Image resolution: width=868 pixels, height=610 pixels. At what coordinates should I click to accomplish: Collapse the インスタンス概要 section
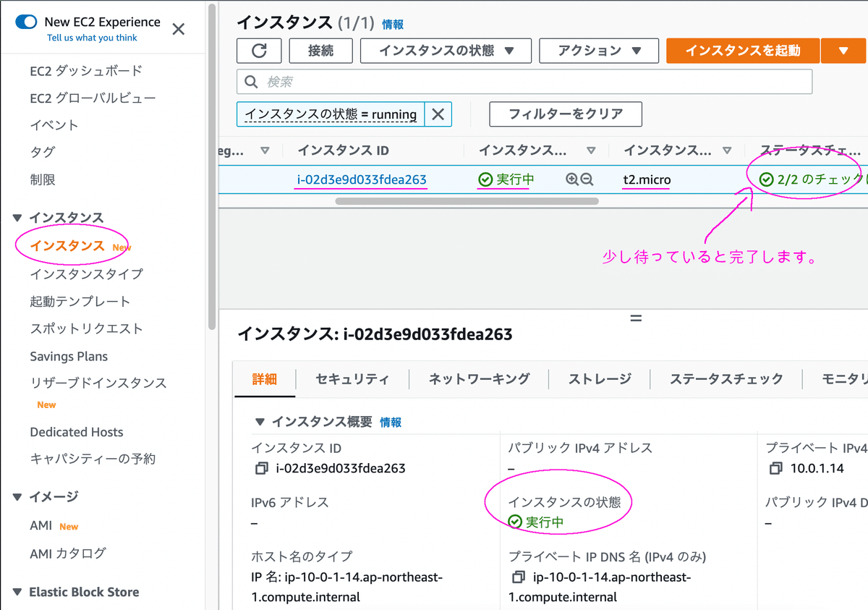point(260,422)
